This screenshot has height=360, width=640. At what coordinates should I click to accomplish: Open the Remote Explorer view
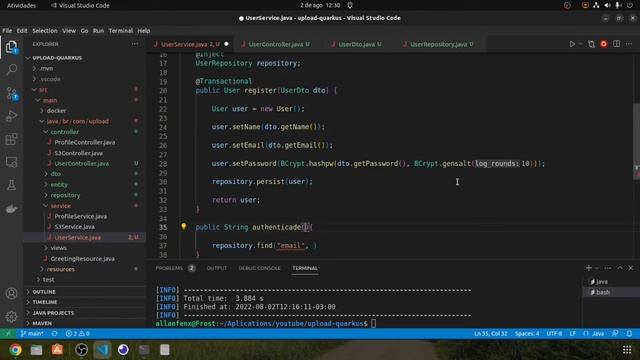click(11, 162)
